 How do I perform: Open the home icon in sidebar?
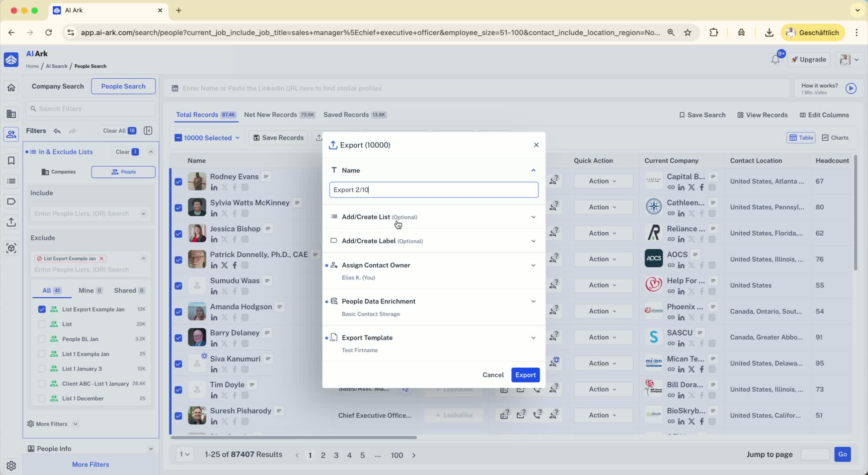(x=11, y=87)
